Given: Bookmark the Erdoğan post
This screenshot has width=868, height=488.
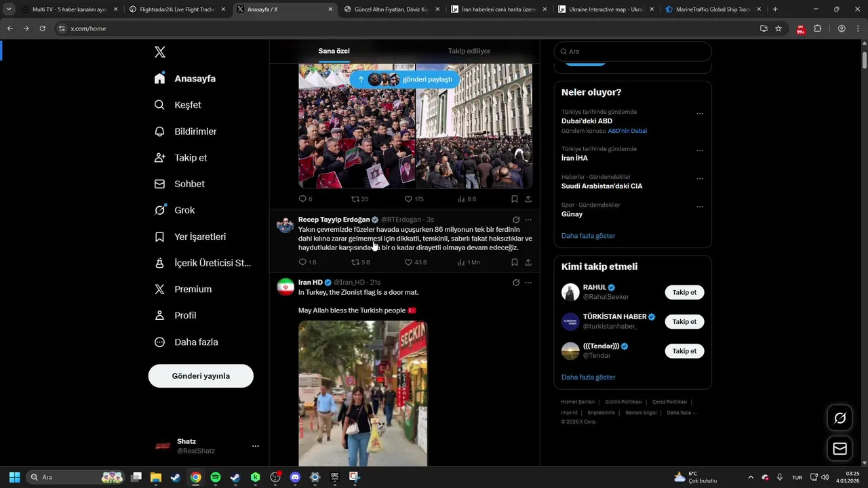Looking at the screenshot, I should click(x=515, y=262).
